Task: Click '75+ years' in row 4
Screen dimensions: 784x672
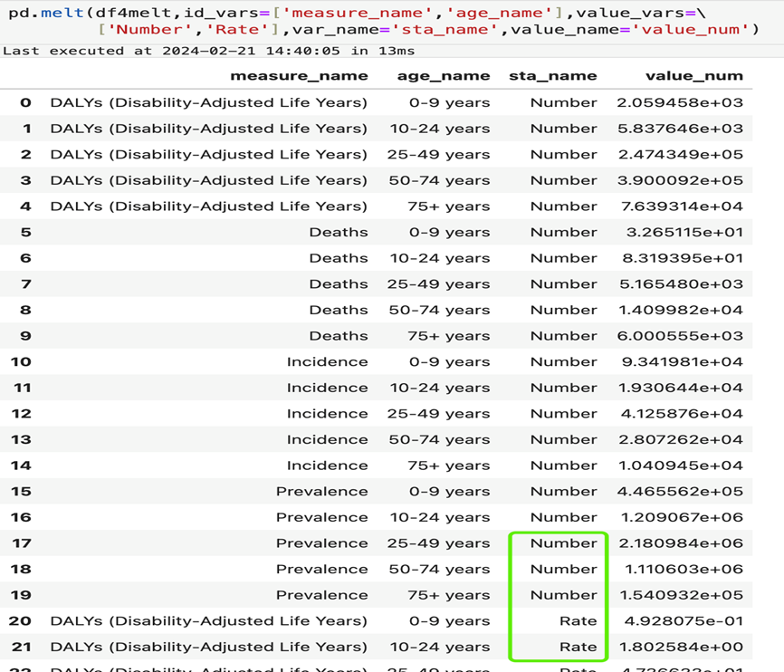Action: [449, 206]
